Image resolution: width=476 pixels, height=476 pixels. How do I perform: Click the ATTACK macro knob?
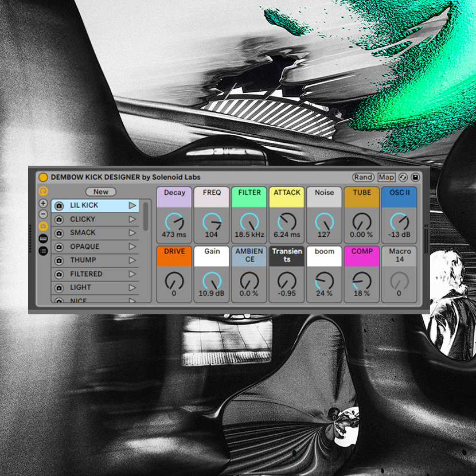click(287, 221)
